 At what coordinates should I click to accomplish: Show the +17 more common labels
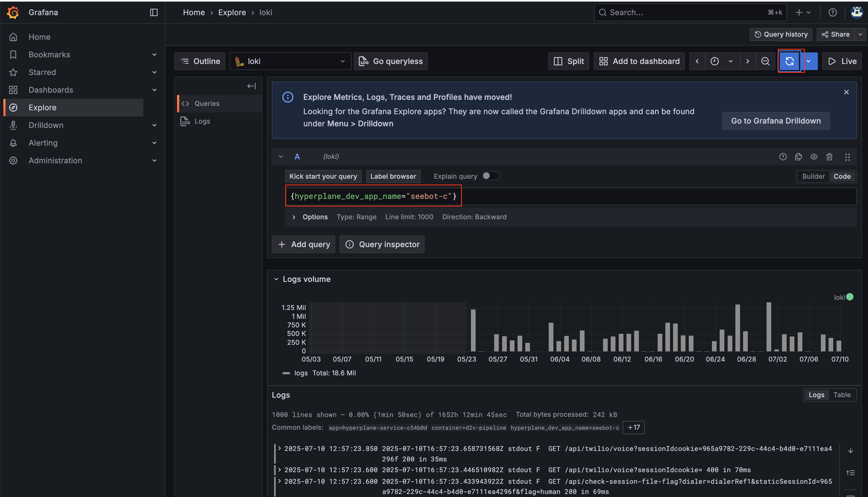pyautogui.click(x=634, y=427)
